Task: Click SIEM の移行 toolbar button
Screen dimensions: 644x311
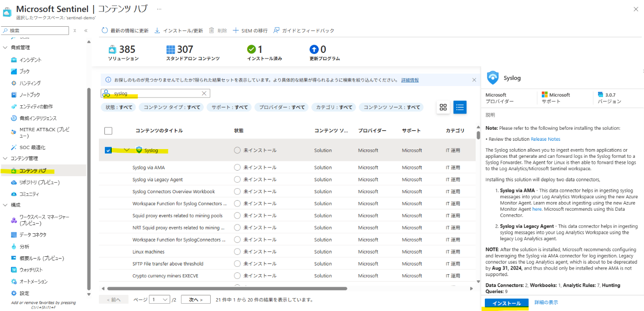Action: click(x=250, y=30)
